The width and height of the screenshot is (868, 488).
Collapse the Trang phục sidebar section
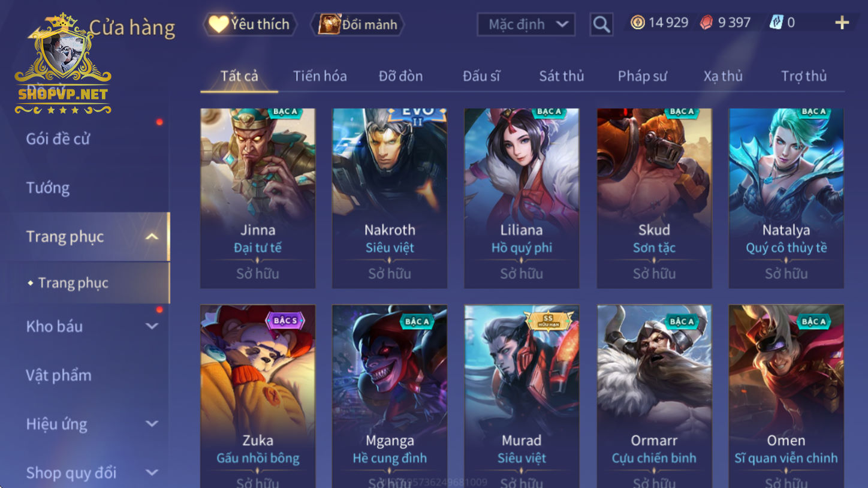click(152, 237)
